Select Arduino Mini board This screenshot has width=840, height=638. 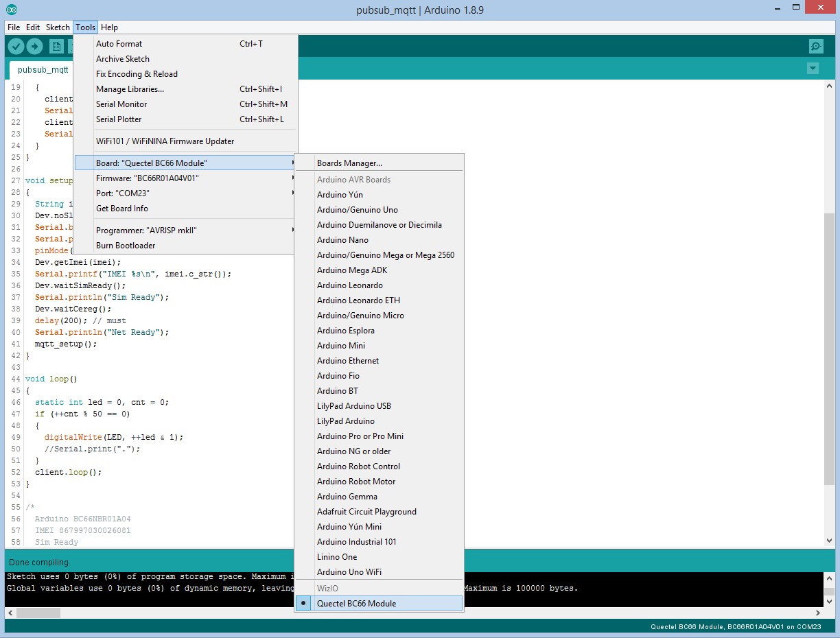379,345
